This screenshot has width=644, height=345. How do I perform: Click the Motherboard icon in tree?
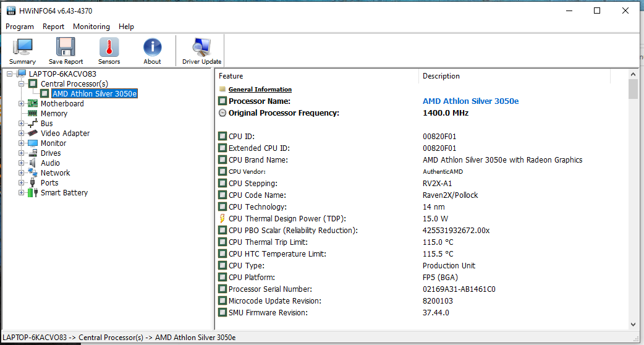[32, 103]
